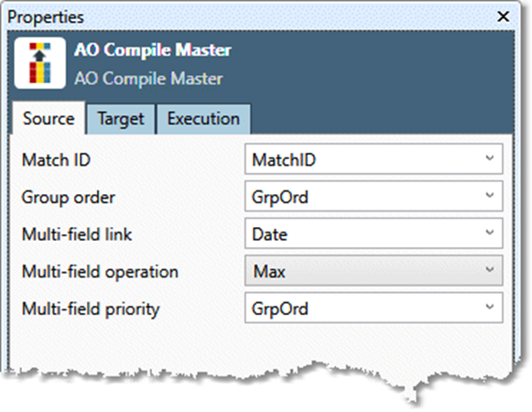Click the Multi-field operation label
The width and height of the screenshot is (532, 412).
pos(100,272)
